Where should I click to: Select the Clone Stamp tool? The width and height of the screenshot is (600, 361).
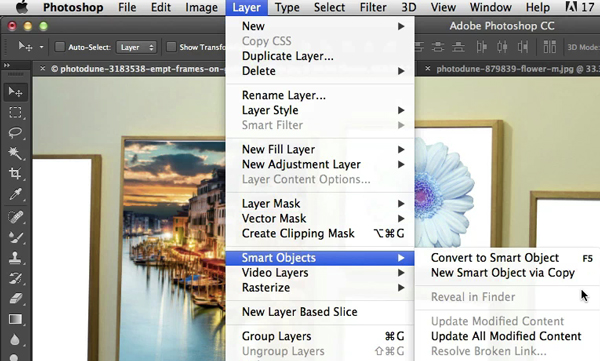pos(15,257)
